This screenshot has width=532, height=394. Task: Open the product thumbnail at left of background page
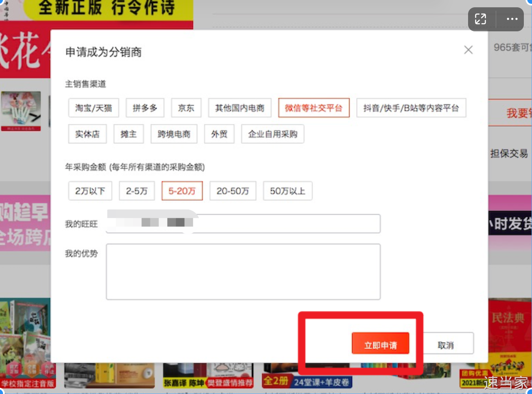[x=21, y=111]
